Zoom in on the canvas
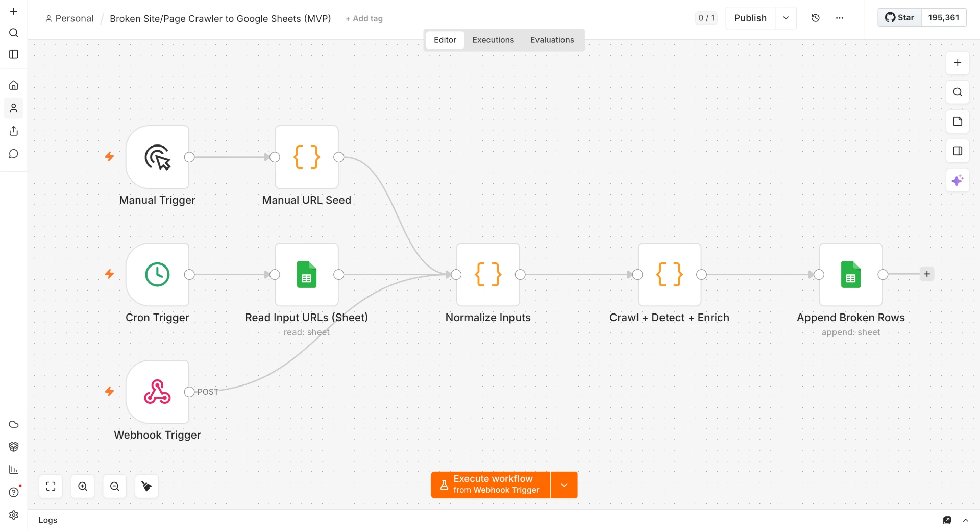The height and width of the screenshot is (531, 980). click(x=83, y=487)
